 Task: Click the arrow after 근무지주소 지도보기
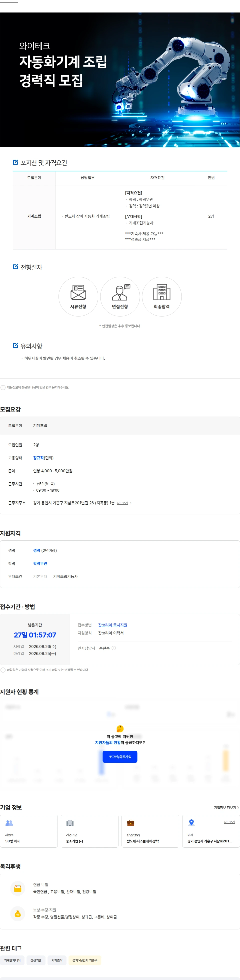[x=131, y=503]
